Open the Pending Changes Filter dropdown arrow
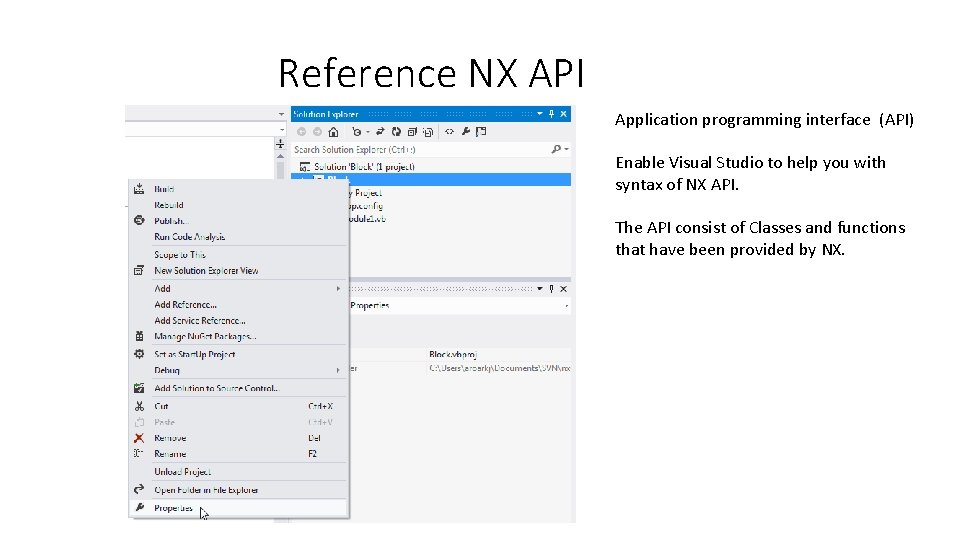Screen dimensions: 960x540 [368, 132]
